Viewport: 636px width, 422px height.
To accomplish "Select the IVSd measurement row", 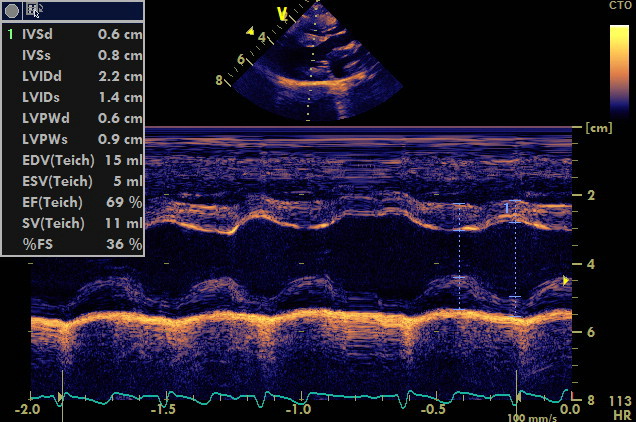I will (74, 34).
